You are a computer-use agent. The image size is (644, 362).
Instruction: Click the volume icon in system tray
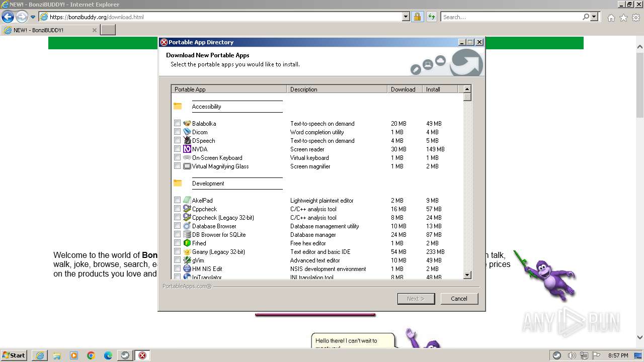572,355
